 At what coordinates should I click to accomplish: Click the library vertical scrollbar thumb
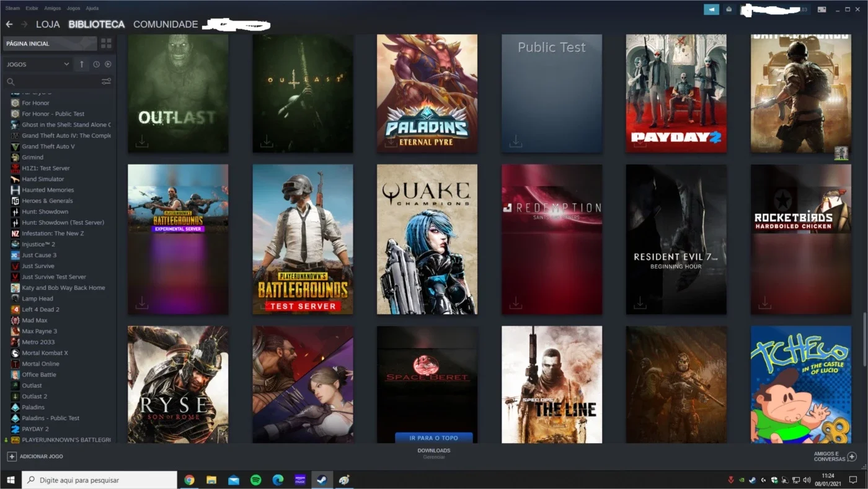tap(865, 339)
